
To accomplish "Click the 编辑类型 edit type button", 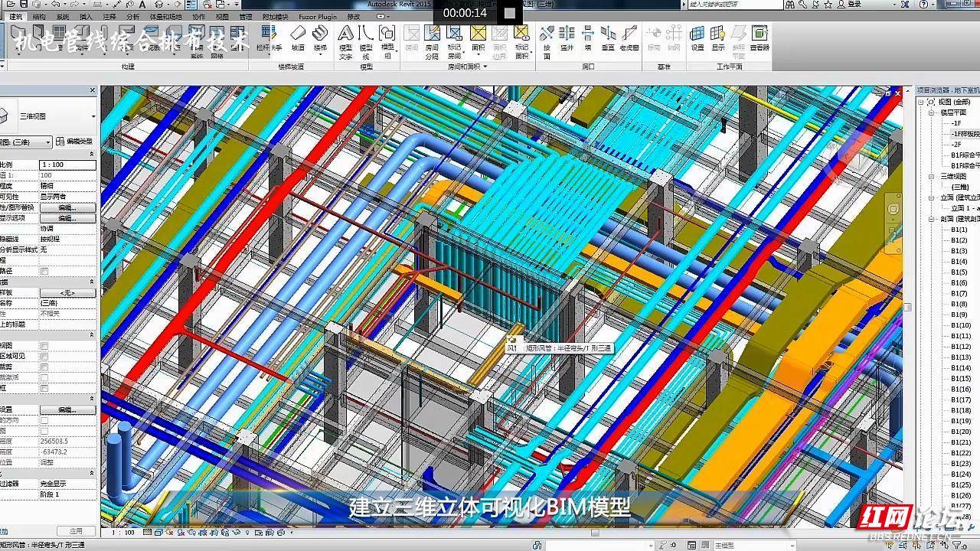I will [x=74, y=142].
